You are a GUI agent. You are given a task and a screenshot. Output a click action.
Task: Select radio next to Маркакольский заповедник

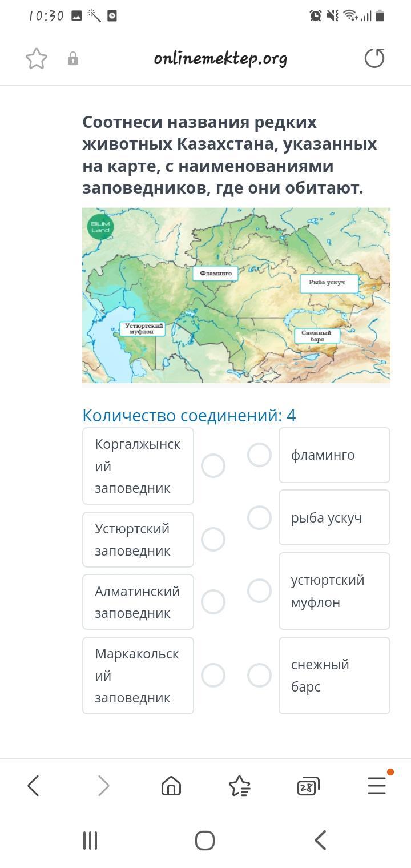tap(213, 676)
